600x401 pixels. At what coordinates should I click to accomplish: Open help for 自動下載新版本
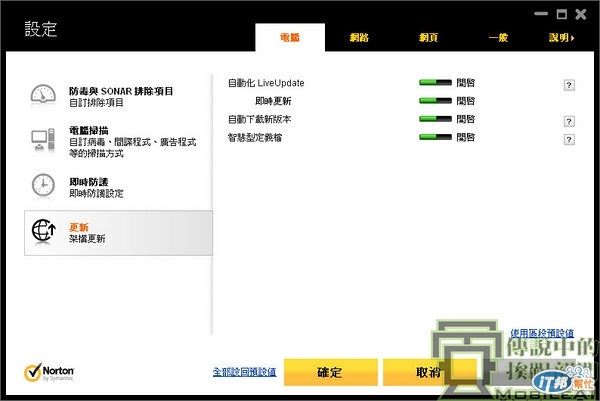tap(569, 121)
